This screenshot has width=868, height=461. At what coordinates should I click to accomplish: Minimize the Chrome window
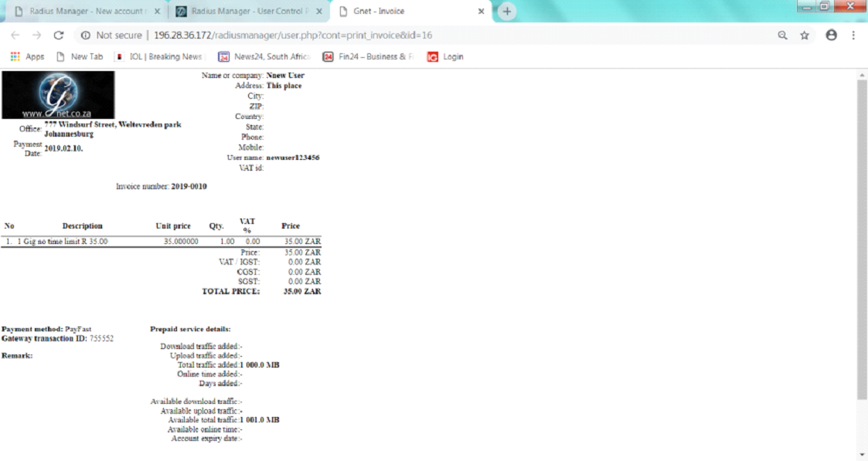tap(807, 6)
